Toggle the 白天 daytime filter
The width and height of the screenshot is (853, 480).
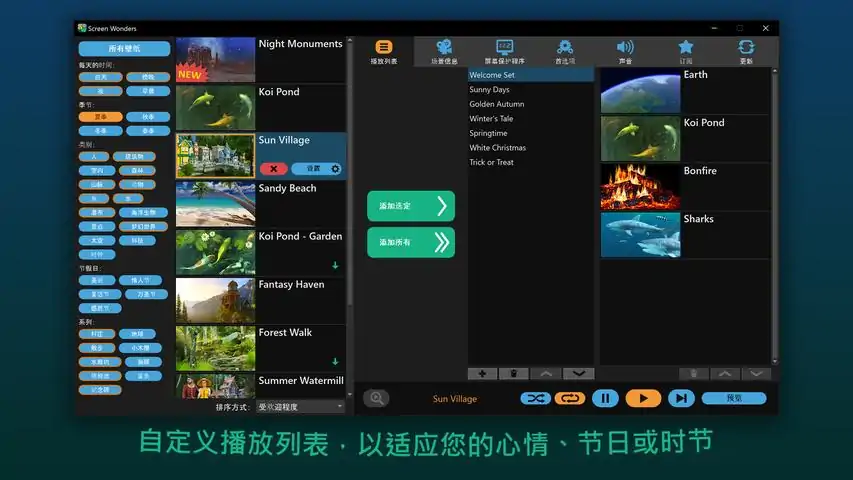pos(101,77)
